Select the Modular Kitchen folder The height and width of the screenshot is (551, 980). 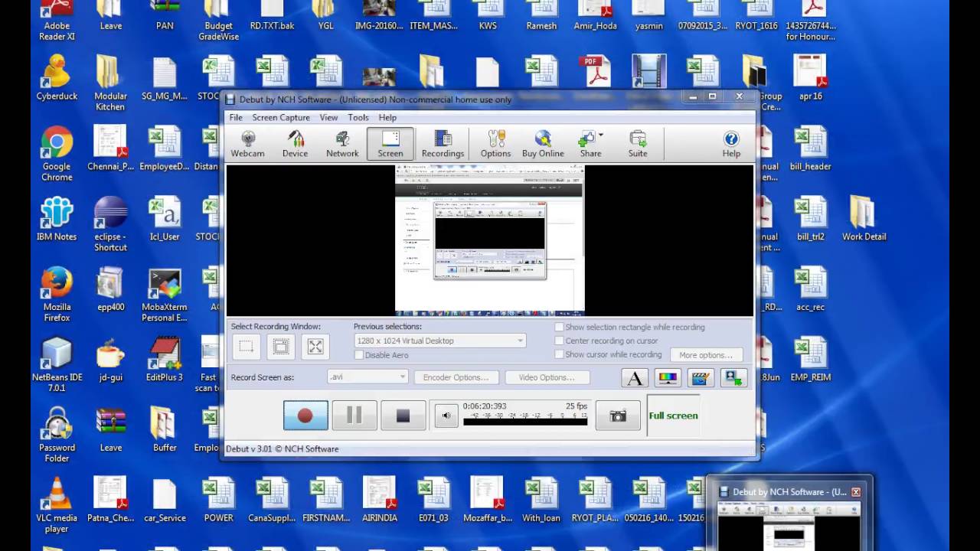pyautogui.click(x=111, y=83)
